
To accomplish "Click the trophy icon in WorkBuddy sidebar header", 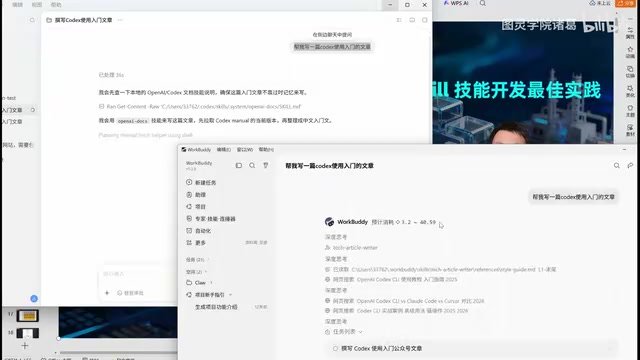I will click(266, 165).
